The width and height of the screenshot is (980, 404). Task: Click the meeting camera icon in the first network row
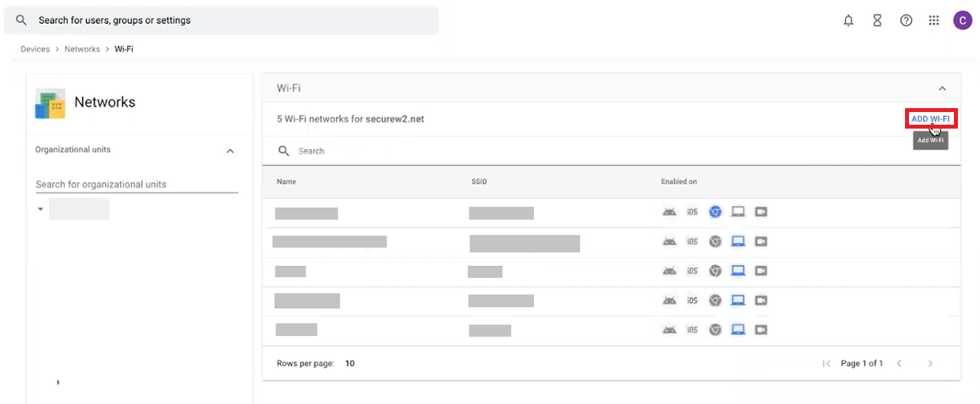point(761,211)
